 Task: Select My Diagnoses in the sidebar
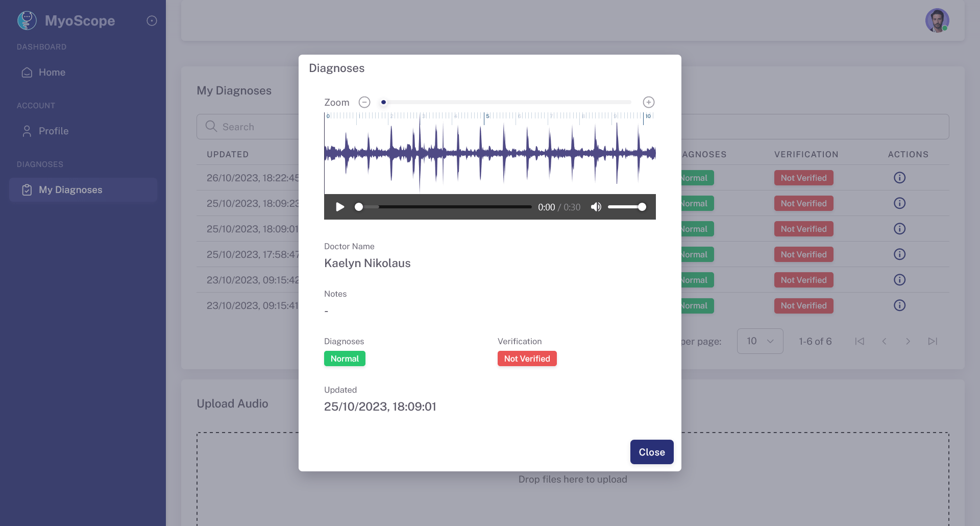tap(83, 190)
